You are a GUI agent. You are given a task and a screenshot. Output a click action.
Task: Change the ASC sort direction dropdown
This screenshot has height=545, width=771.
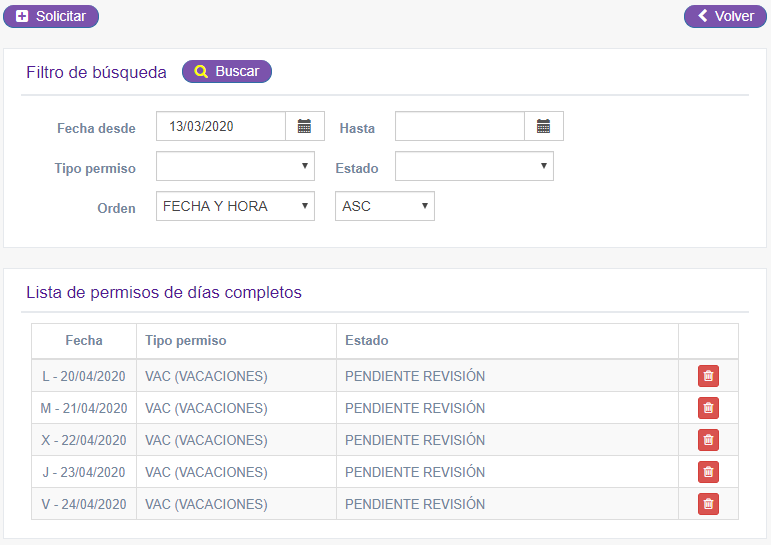click(x=385, y=206)
